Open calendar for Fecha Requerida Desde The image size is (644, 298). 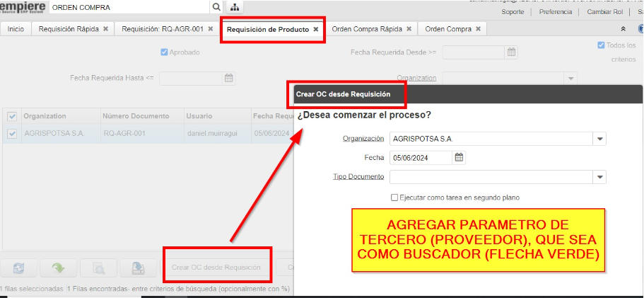512,52
